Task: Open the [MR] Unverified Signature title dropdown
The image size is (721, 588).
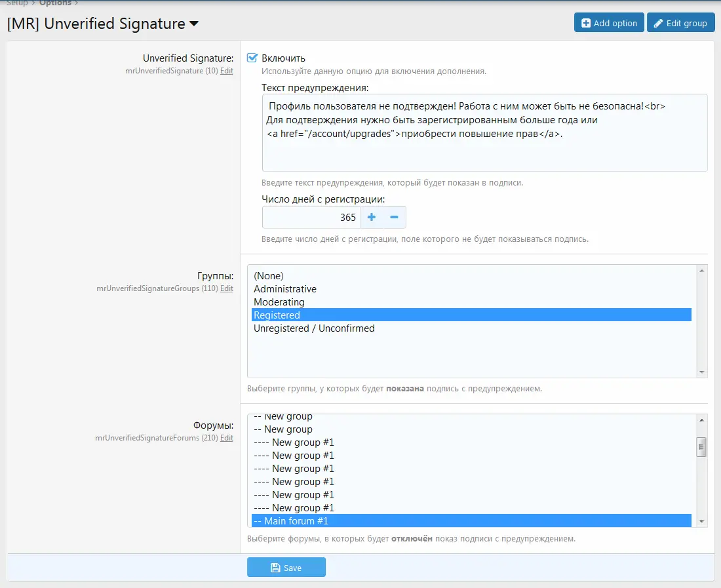Action: pyautogui.click(x=194, y=24)
